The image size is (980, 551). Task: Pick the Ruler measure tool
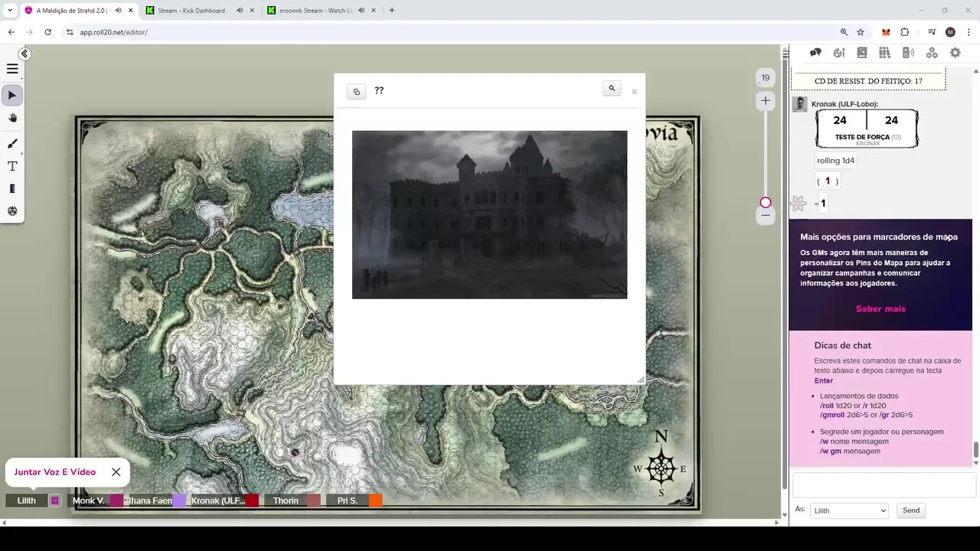12,188
